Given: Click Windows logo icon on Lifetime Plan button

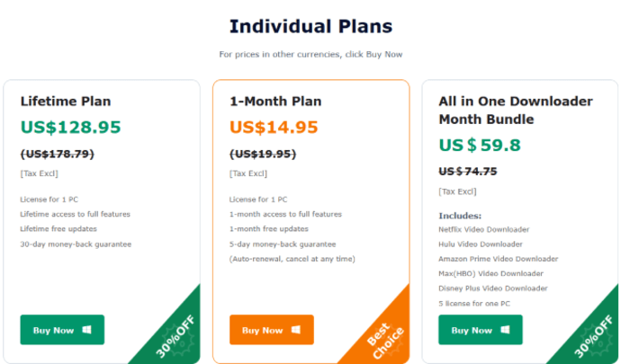Looking at the screenshot, I should click(86, 330).
